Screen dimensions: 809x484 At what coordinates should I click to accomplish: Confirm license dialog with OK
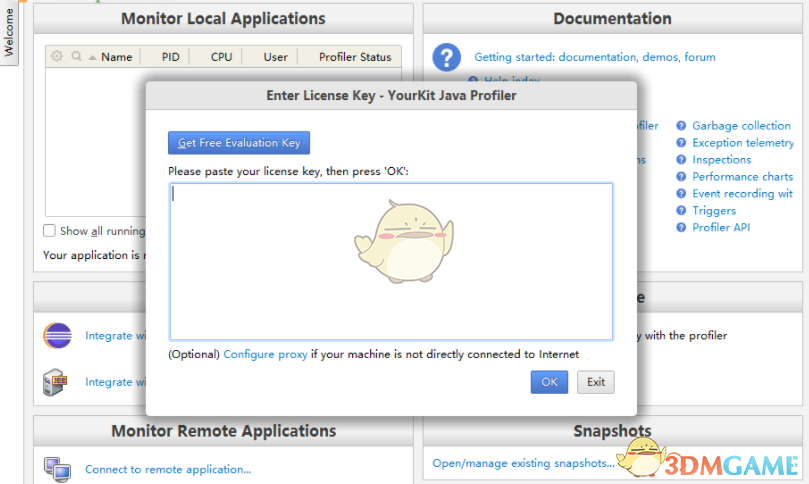click(x=549, y=382)
